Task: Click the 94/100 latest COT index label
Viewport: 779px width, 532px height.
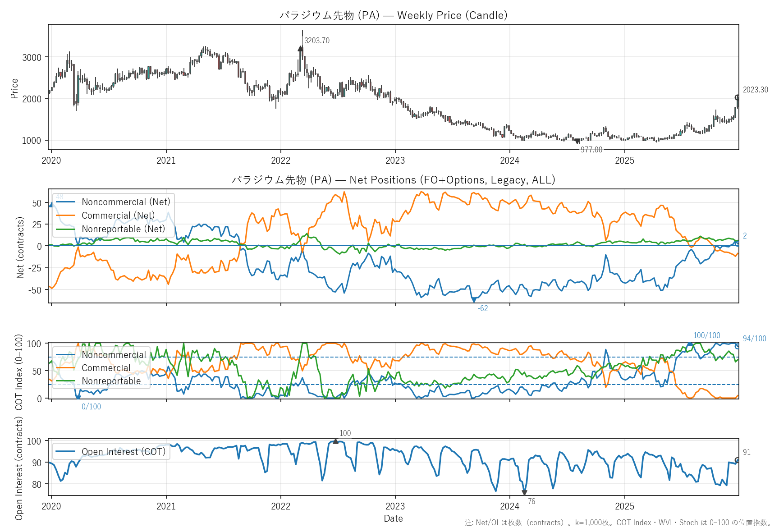Action: coord(754,339)
